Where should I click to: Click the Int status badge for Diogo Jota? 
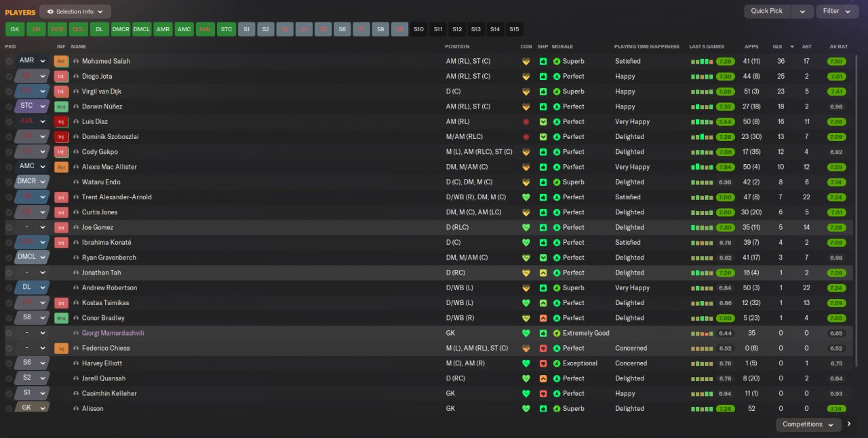click(61, 76)
